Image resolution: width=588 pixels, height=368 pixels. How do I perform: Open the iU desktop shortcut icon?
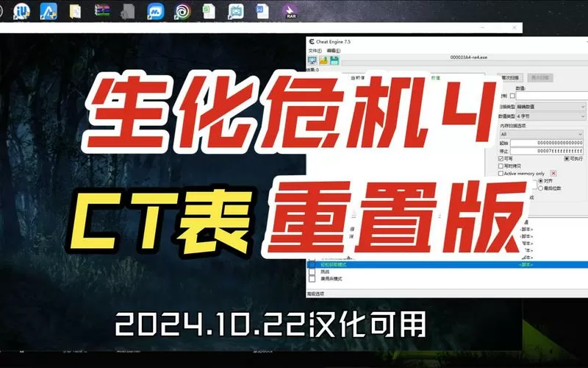click(21, 10)
